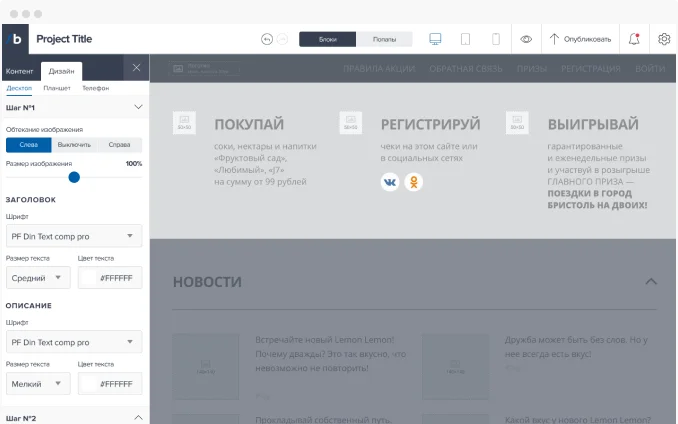The height and width of the screenshot is (424, 678).
Task: Set image wrap to Слева
Action: click(29, 145)
